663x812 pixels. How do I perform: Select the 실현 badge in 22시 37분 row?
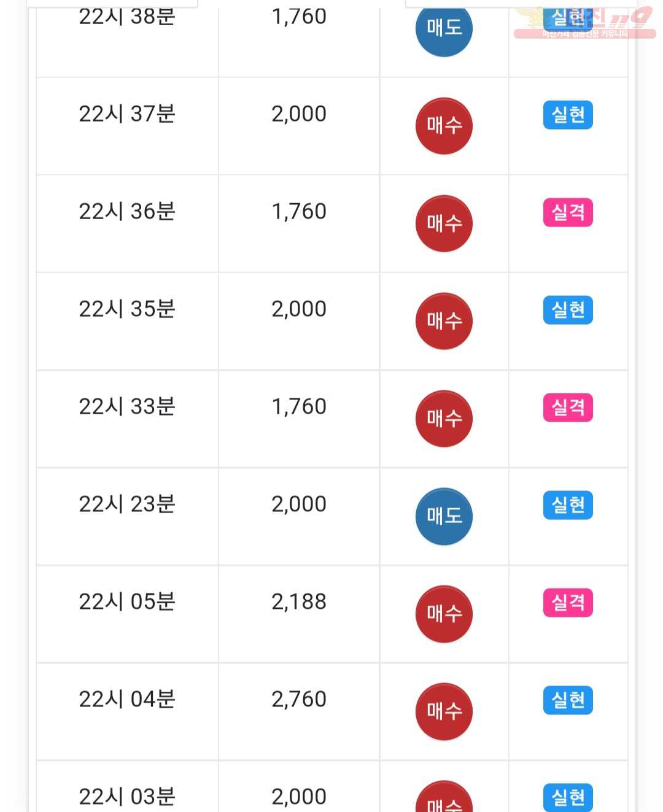(568, 115)
